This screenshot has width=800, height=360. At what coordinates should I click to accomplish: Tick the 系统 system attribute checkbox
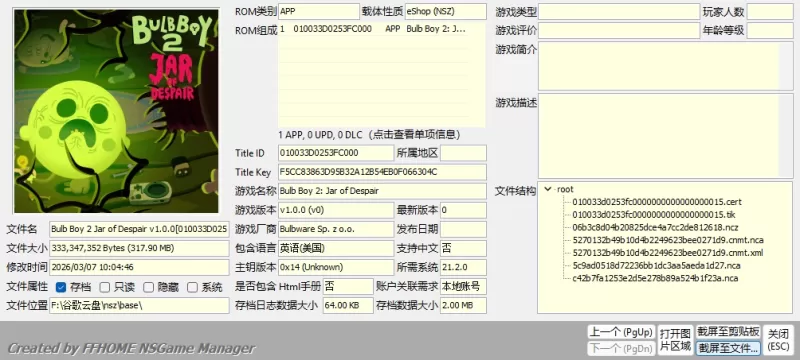click(x=192, y=287)
